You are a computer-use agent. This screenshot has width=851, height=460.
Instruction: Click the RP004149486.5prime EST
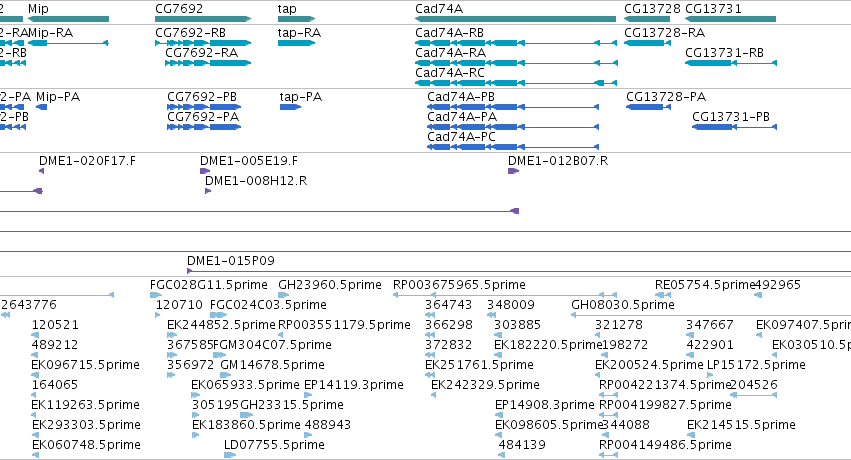click(x=609, y=455)
